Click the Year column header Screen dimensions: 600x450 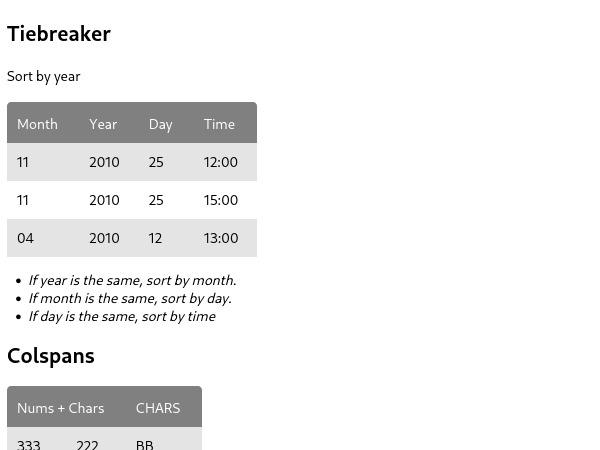103,124
